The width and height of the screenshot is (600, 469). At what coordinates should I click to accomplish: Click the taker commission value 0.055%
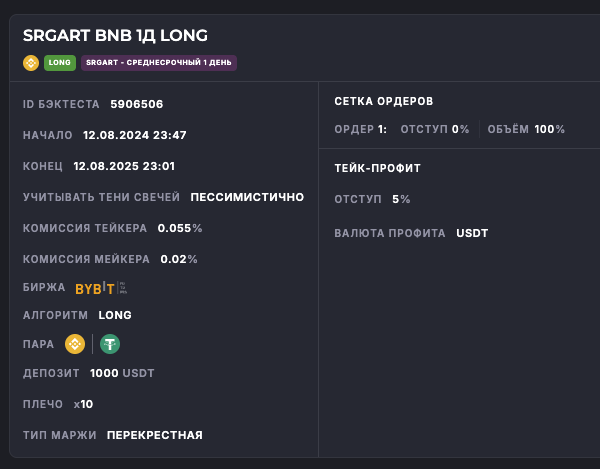180,228
